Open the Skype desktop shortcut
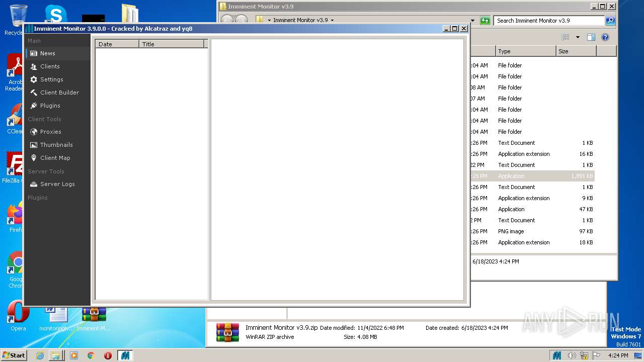The width and height of the screenshot is (644, 362). [56, 14]
